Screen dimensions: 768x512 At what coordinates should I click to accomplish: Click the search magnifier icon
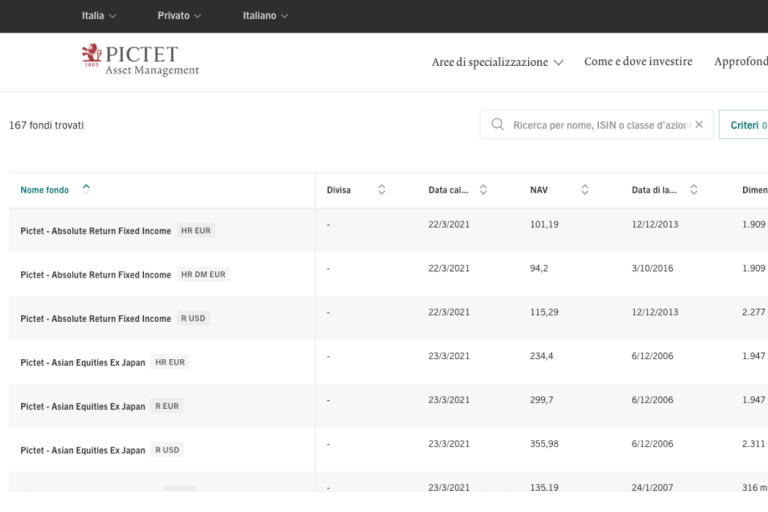coord(497,124)
